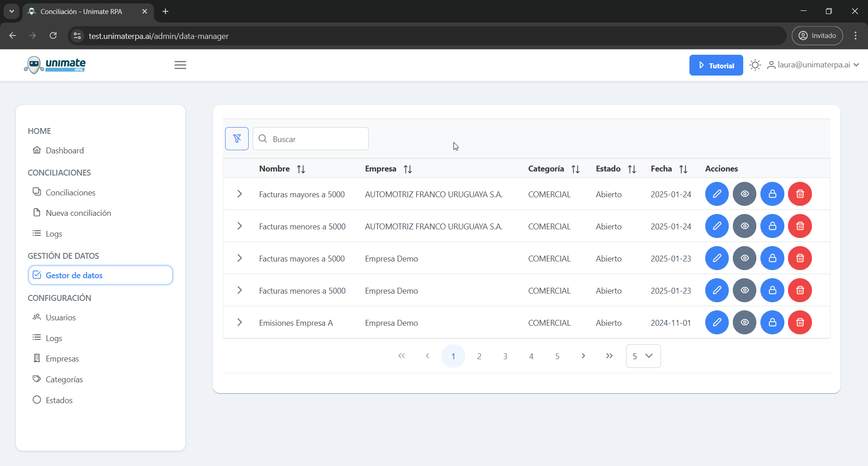Expand Facturas mayores a 5000 Empresa Demo row

[x=240, y=258]
